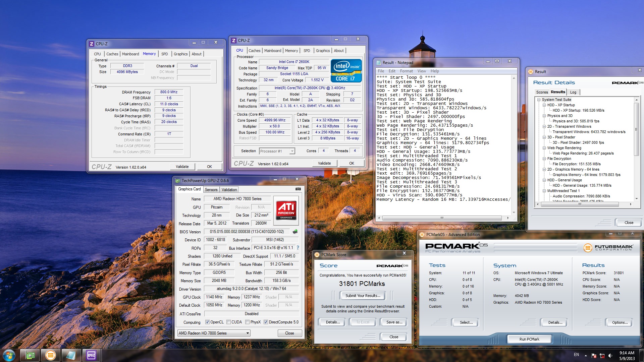Click the PCMark05 Advanced Edition title icon
The width and height of the screenshot is (644, 362).
422,235
